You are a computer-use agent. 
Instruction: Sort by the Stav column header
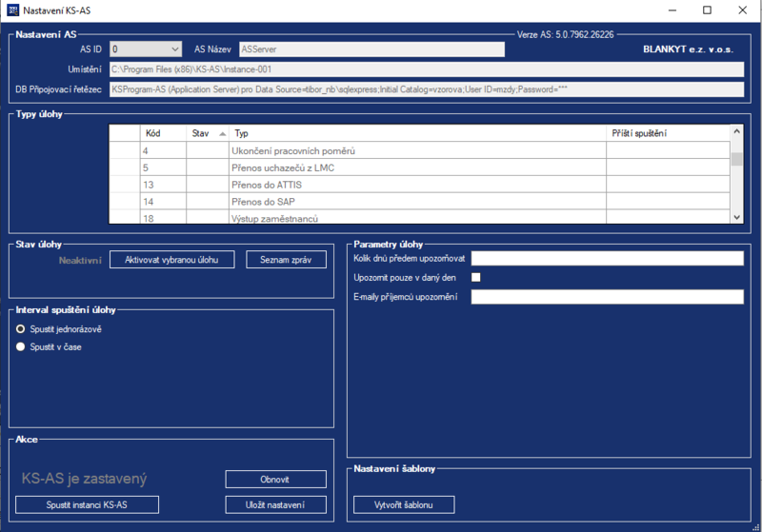coord(208,133)
